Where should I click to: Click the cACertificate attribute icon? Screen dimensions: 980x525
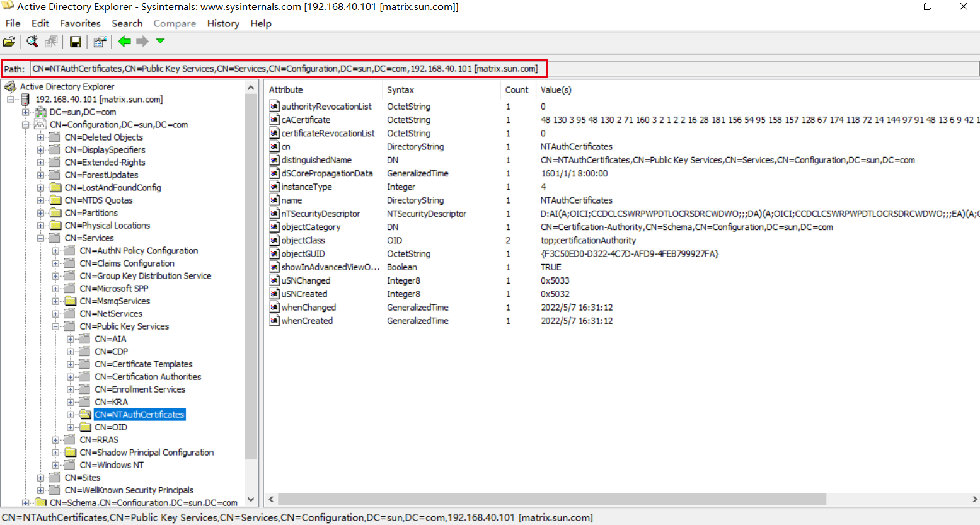tap(274, 120)
